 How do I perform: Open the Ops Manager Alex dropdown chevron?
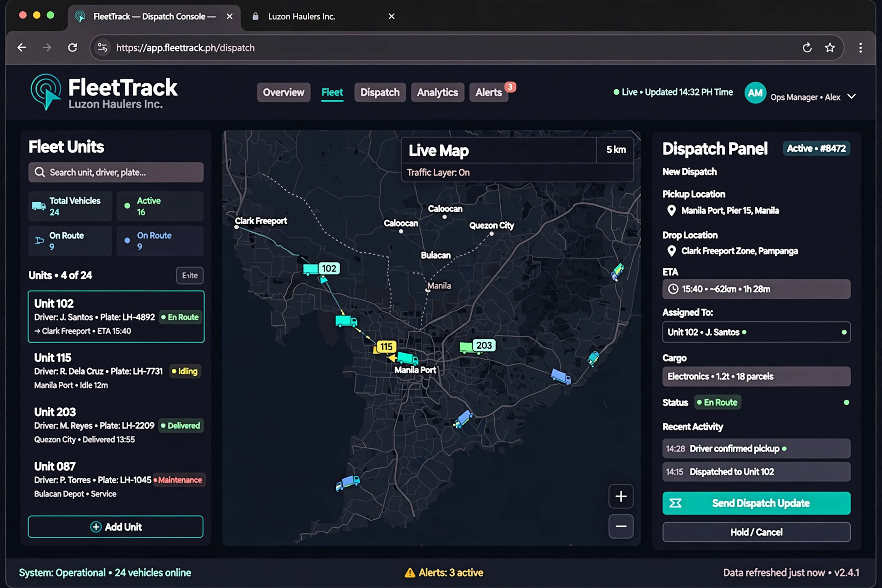coord(851,96)
